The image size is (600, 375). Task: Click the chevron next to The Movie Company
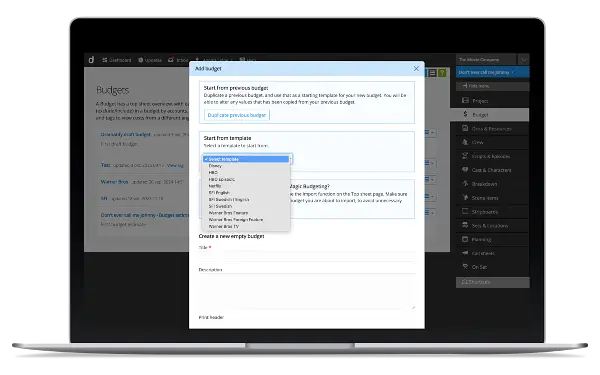click(523, 60)
